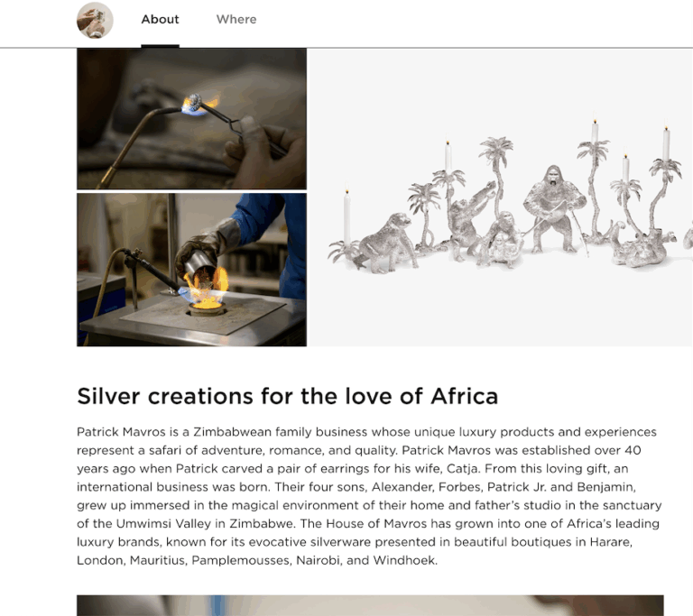Click the Patrick Mavros profile logo
Viewport: 693px width, 616px height.
(x=95, y=20)
